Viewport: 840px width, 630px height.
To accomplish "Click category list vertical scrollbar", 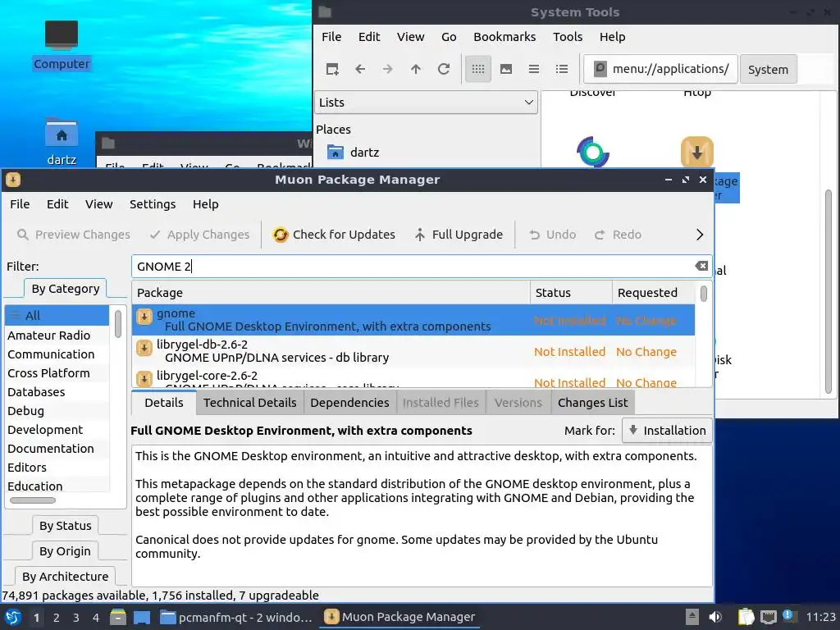I will coord(118,324).
